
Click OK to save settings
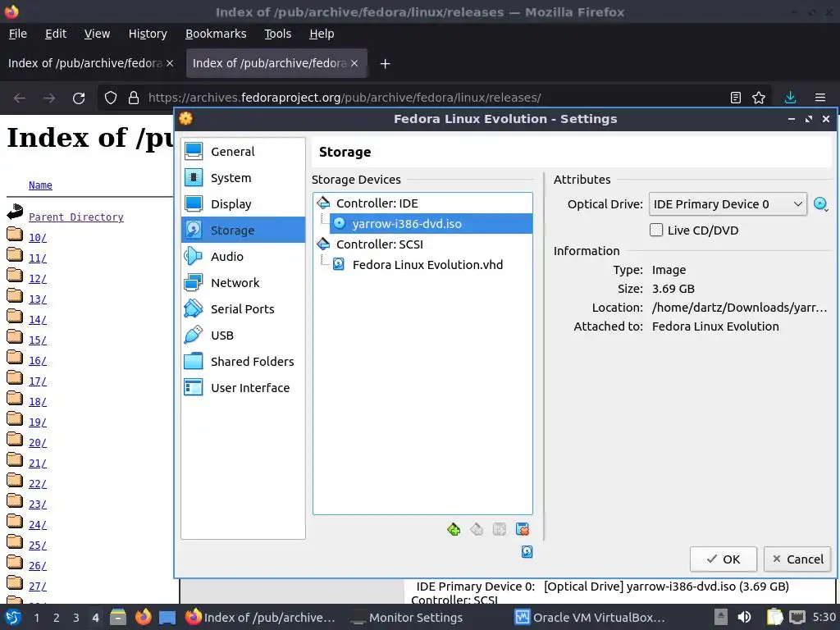click(x=724, y=559)
